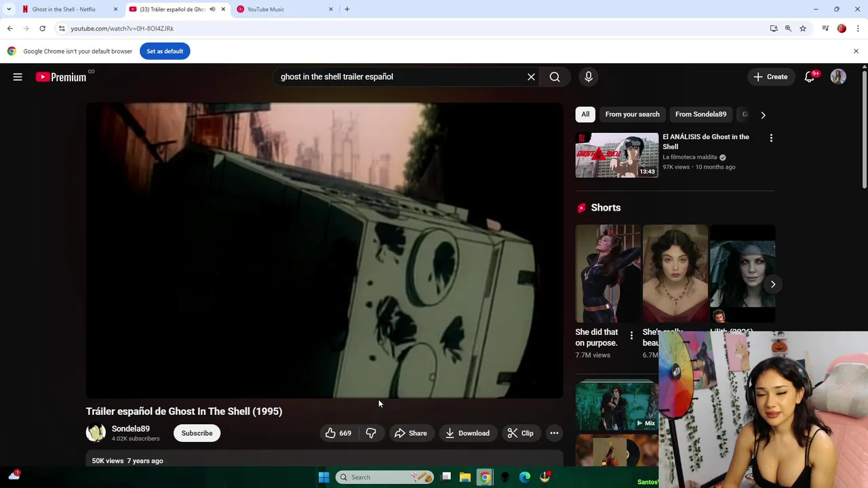Open options for El ANÁLISIS video
This screenshot has width=868, height=488.
point(770,138)
